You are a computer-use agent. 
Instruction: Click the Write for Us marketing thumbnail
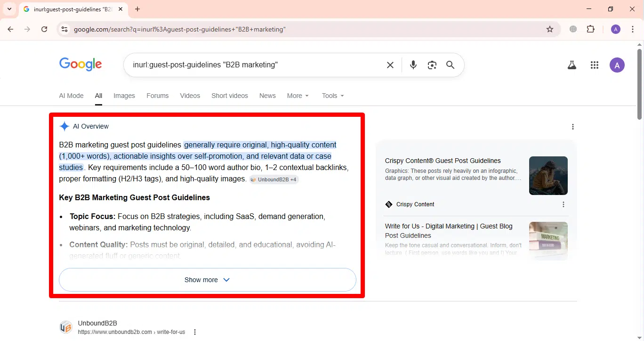pyautogui.click(x=548, y=241)
